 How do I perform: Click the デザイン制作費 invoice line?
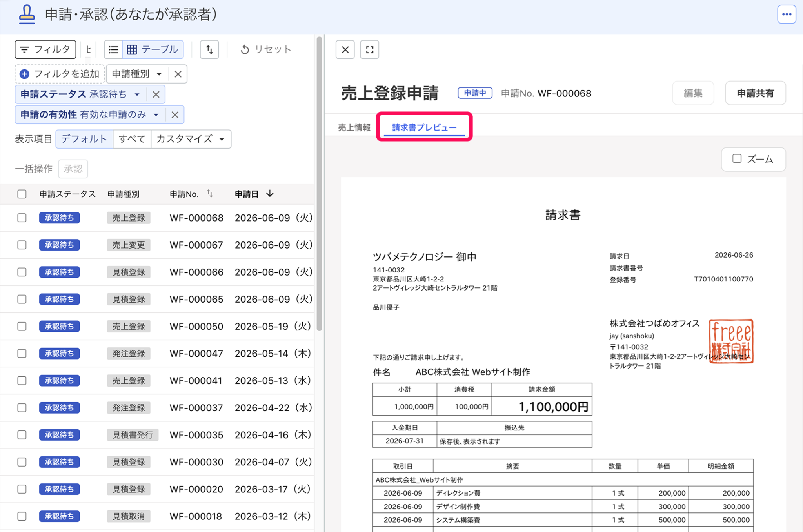click(458, 507)
